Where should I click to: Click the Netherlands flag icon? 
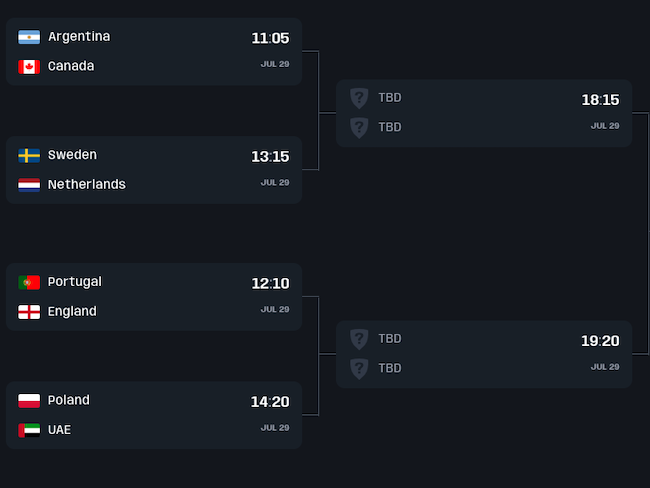(x=29, y=185)
